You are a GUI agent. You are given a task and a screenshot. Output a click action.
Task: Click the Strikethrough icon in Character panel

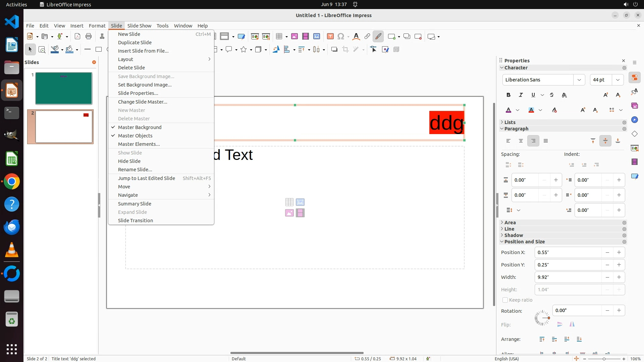tap(552, 95)
